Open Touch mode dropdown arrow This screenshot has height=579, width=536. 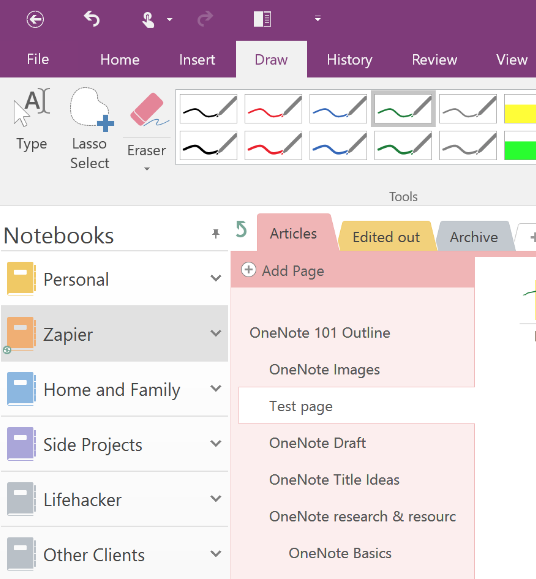(x=170, y=19)
